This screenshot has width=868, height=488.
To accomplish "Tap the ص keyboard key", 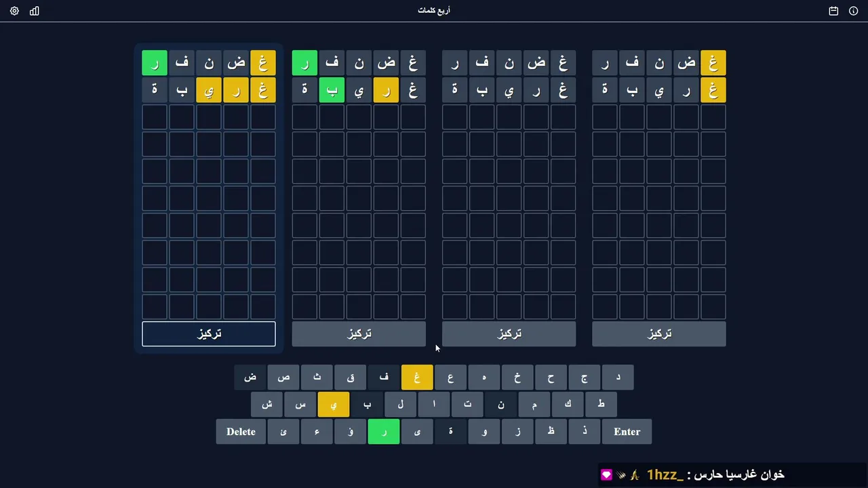I will pos(283,378).
